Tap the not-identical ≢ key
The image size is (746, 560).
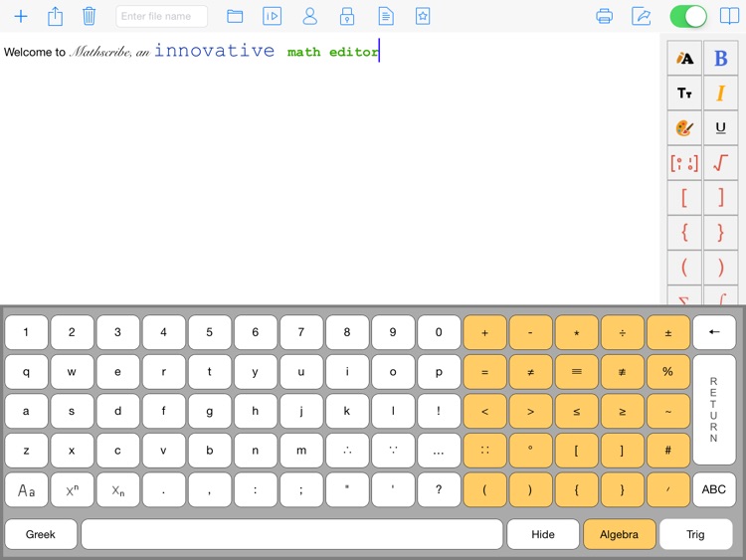(623, 372)
